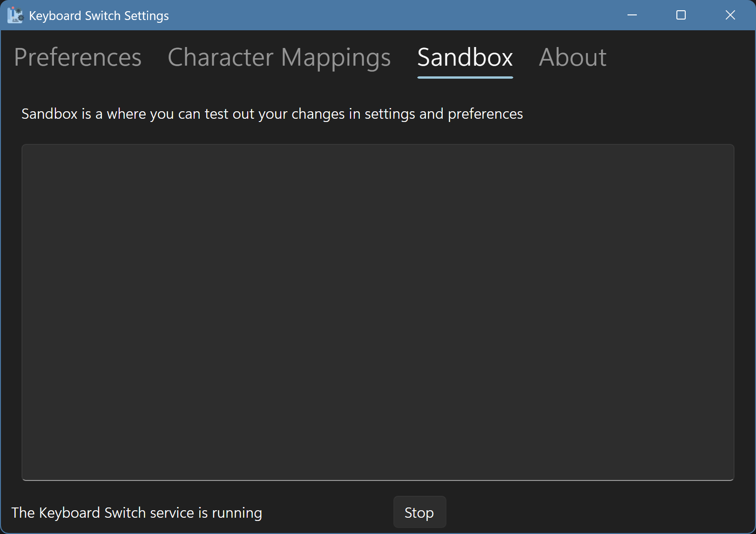The width and height of the screenshot is (756, 534).
Task: Close the Keyboard Switch Settings window
Action: click(x=730, y=15)
